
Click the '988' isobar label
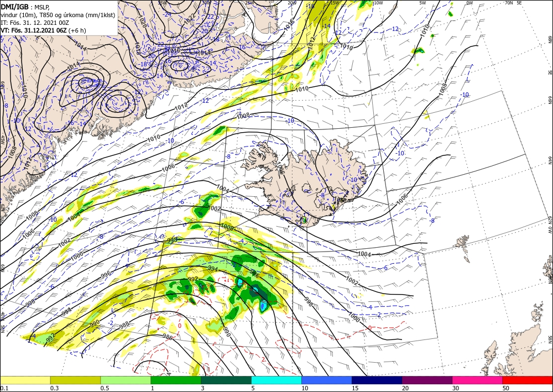[x=123, y=325]
